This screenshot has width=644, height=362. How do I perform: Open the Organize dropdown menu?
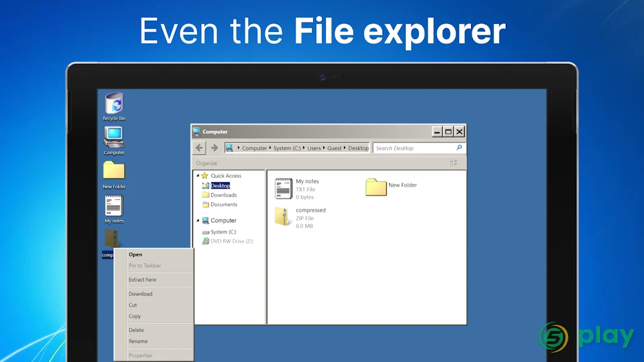pos(206,163)
